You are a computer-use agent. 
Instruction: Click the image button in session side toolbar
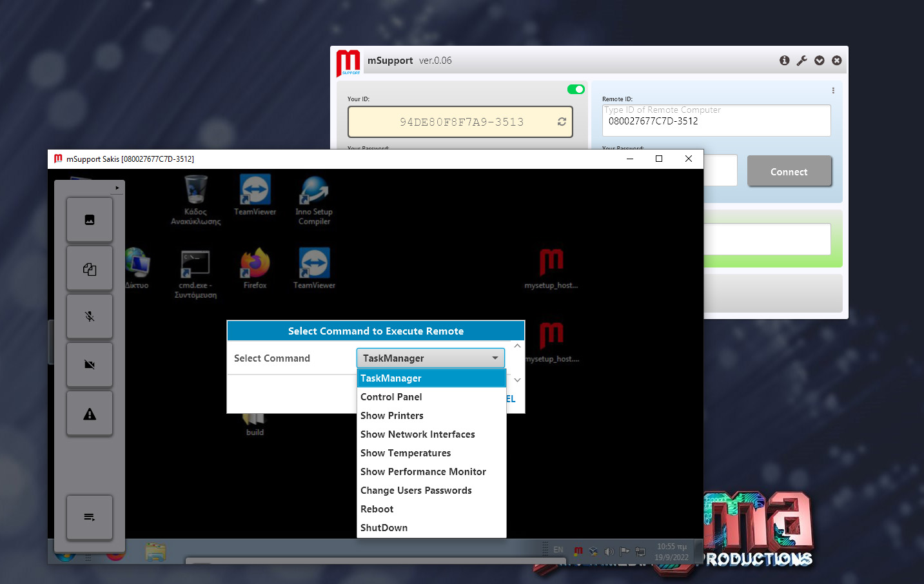pos(90,220)
